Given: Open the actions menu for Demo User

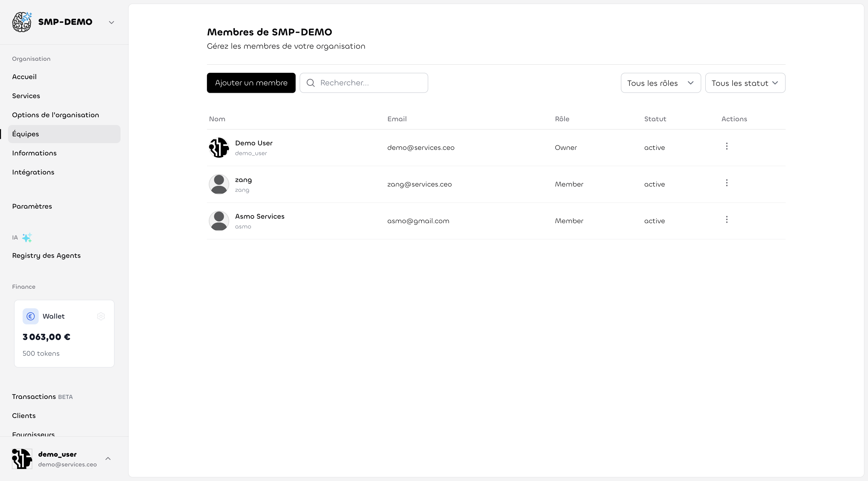Looking at the screenshot, I should coord(727,146).
